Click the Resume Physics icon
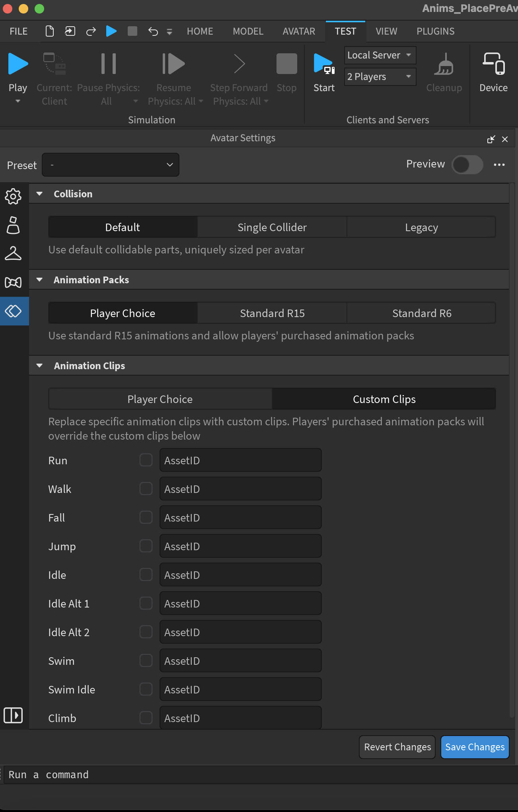This screenshot has width=518, height=812. tap(173, 64)
